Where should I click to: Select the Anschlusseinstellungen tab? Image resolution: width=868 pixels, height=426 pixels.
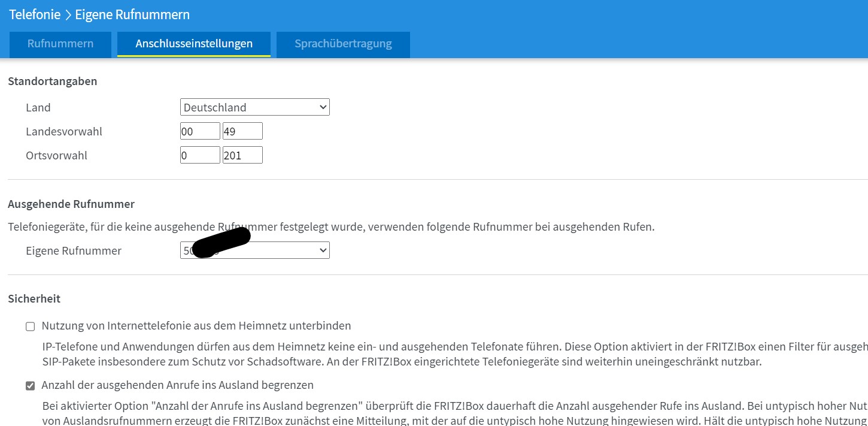click(x=193, y=43)
